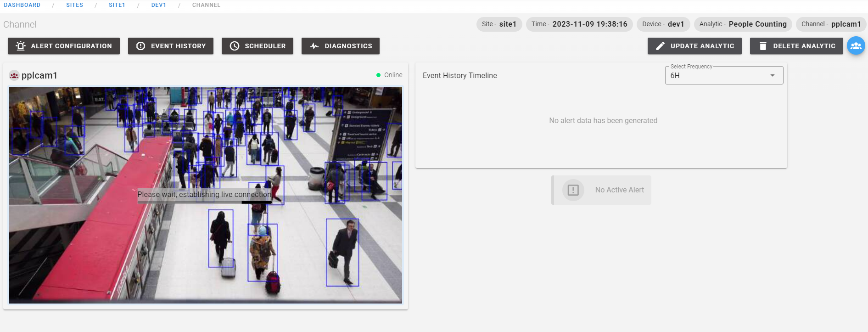This screenshot has width=868, height=332.
Task: Click the trash icon on Delete Analytic
Action: tap(763, 46)
